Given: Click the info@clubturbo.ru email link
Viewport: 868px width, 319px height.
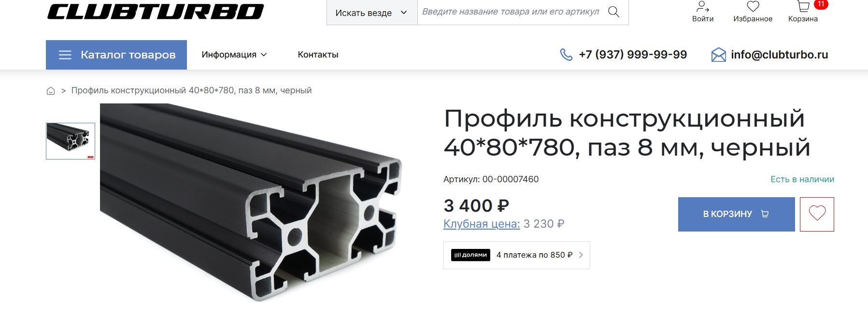Looking at the screenshot, I should (x=779, y=55).
